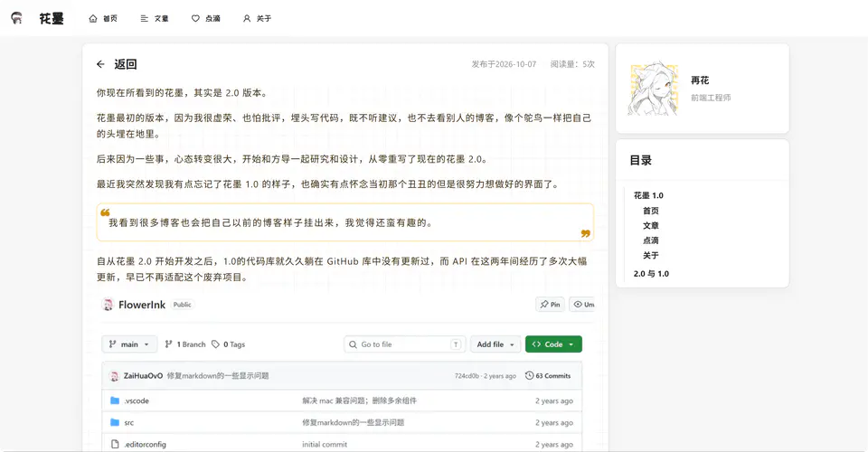Image resolution: width=868 pixels, height=452 pixels.
Task: Click the latest commit message 修复markdown
Action: pyautogui.click(x=218, y=376)
